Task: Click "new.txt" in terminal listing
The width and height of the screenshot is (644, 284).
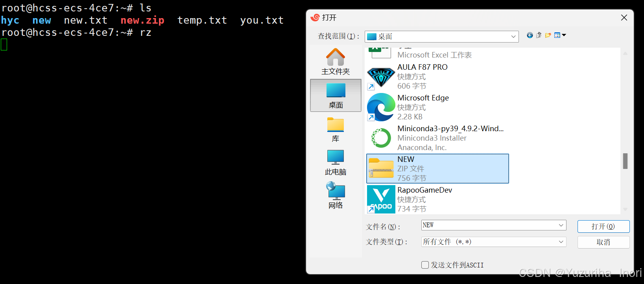Action: (86, 20)
